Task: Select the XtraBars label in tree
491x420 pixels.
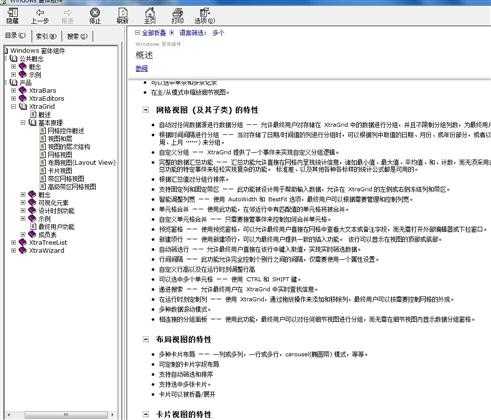Action: click(x=42, y=90)
